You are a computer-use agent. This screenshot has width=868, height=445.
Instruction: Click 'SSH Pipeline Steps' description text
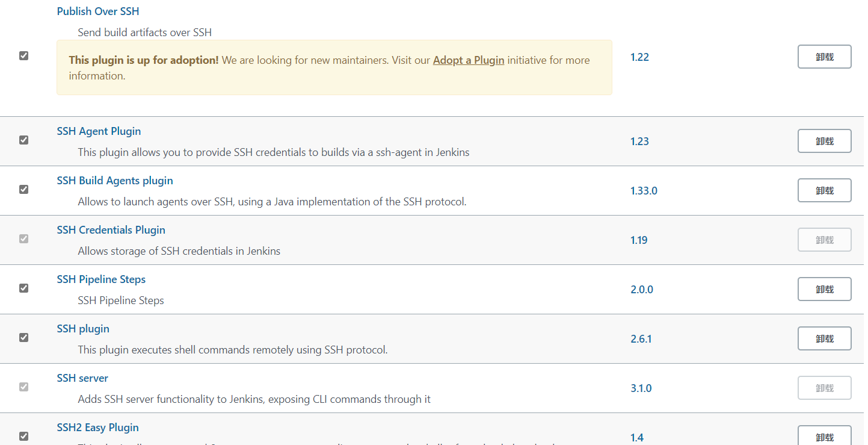pos(121,300)
